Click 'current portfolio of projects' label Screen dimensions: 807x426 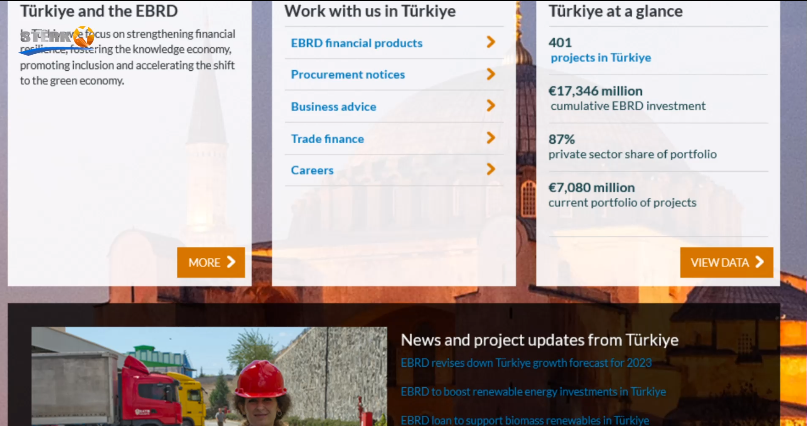(x=622, y=203)
